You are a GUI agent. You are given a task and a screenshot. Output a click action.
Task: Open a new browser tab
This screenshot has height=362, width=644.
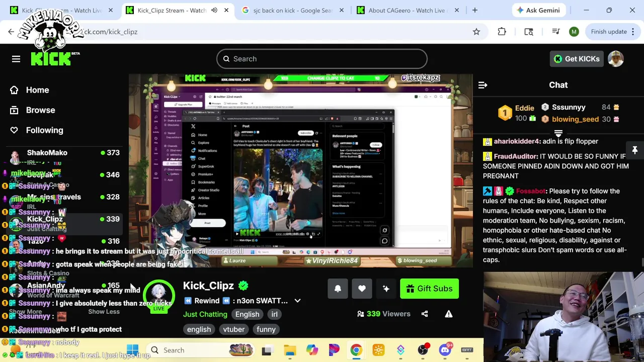point(474,10)
